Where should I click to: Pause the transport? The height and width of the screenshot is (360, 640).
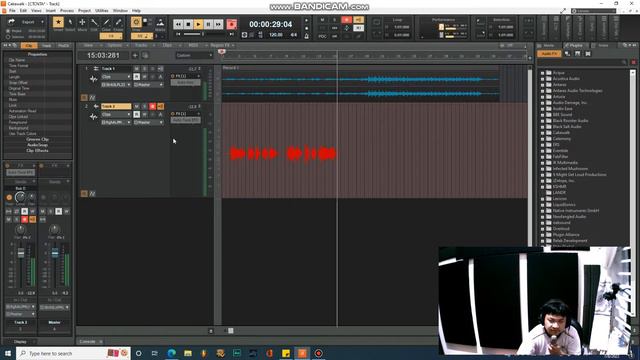[208, 24]
